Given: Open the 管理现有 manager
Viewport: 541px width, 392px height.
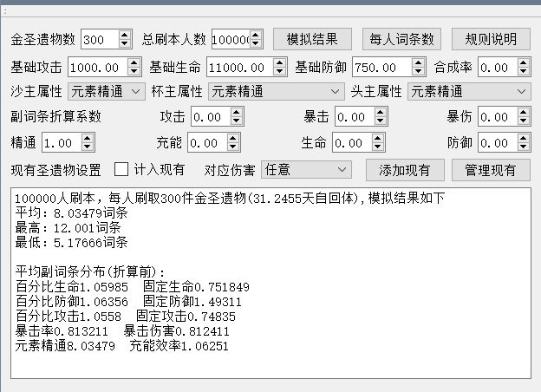Looking at the screenshot, I should [x=491, y=170].
